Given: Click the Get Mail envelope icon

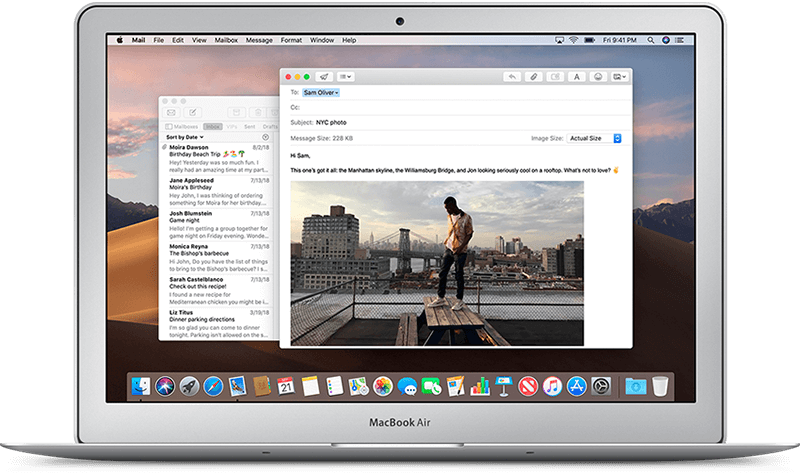Looking at the screenshot, I should (x=171, y=111).
